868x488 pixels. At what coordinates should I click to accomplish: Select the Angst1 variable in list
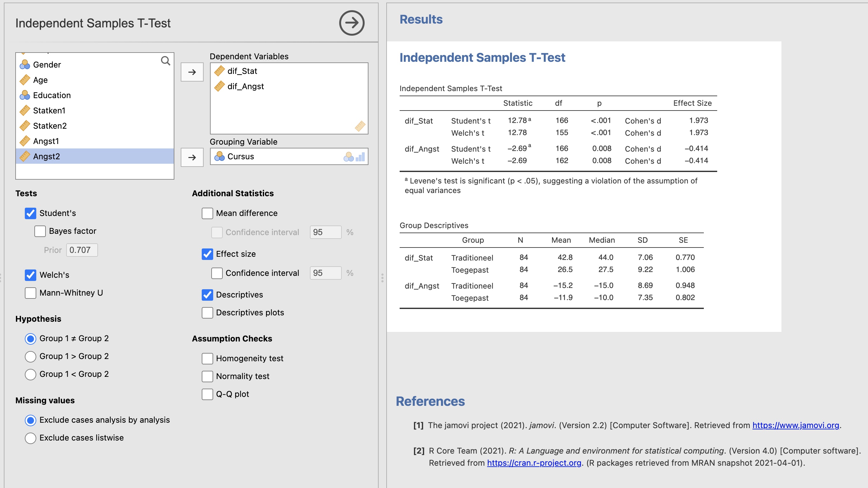46,141
